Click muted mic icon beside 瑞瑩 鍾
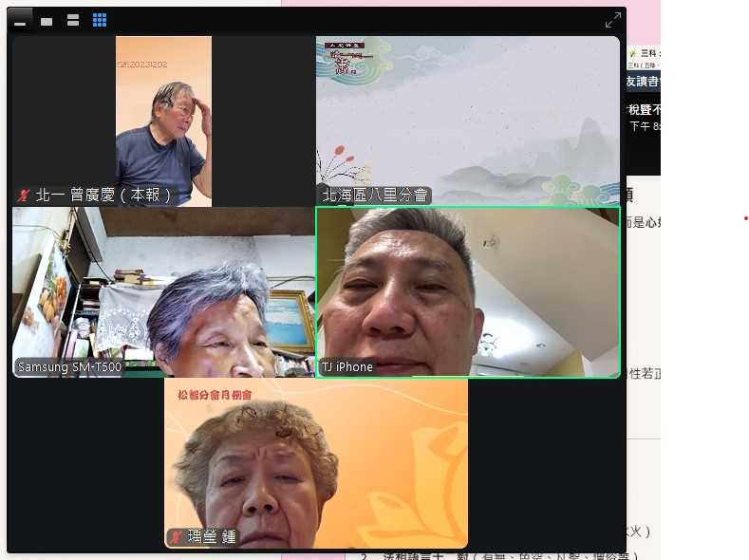 [x=176, y=537]
